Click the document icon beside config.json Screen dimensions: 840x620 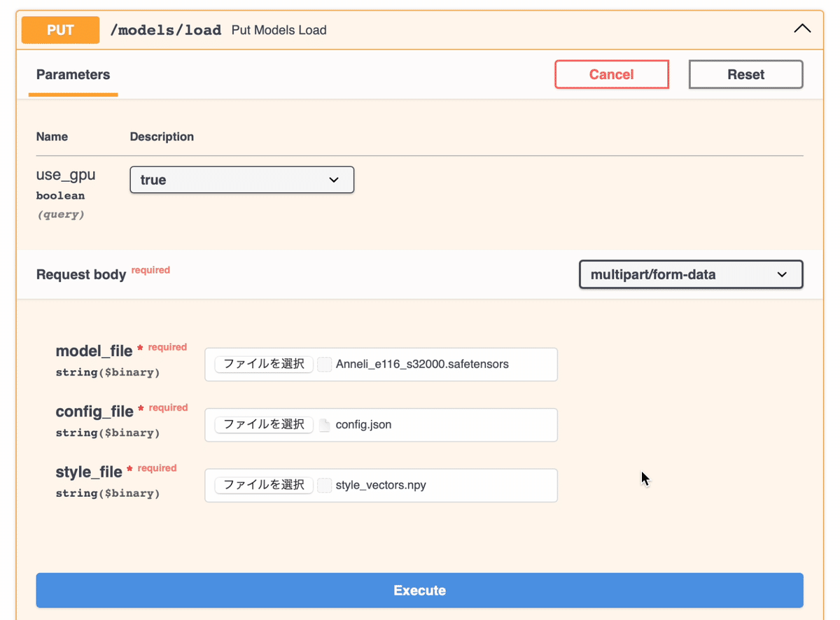coord(324,425)
